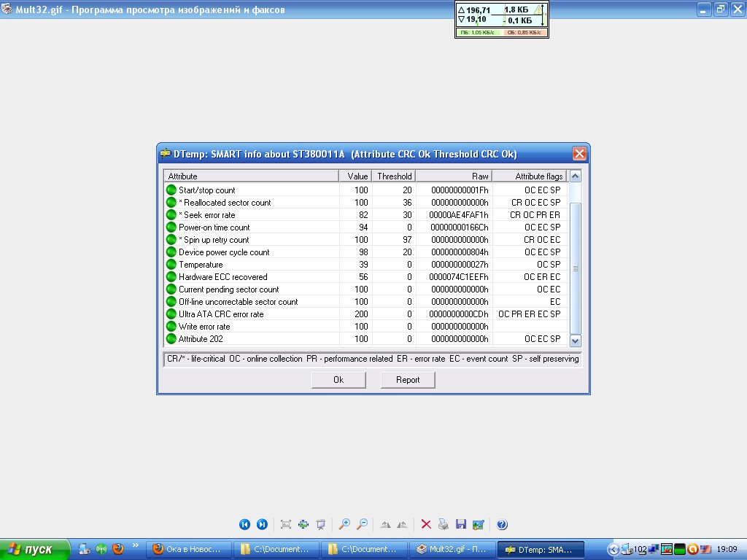Print the image using printer icon
747x560 pixels.
tap(443, 524)
